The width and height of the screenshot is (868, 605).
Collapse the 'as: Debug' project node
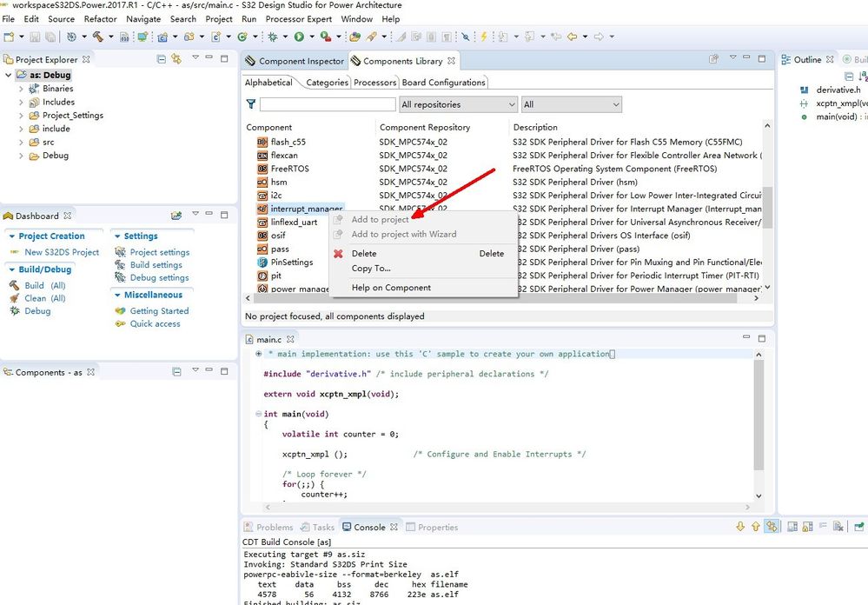pyautogui.click(x=9, y=74)
